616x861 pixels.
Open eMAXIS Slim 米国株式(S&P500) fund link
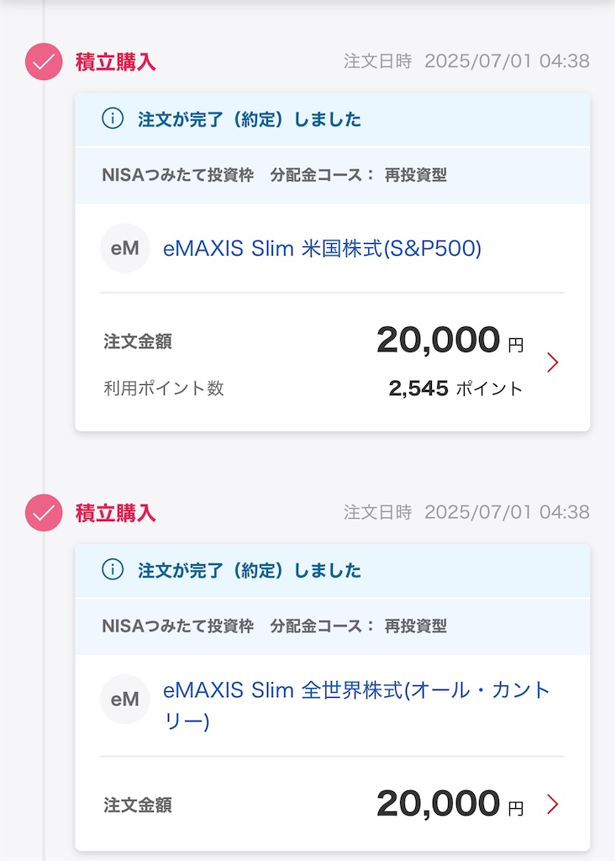click(322, 249)
